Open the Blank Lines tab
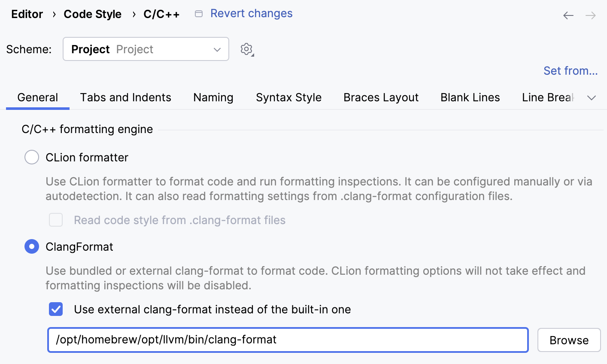Image resolution: width=607 pixels, height=364 pixels. pos(470,97)
